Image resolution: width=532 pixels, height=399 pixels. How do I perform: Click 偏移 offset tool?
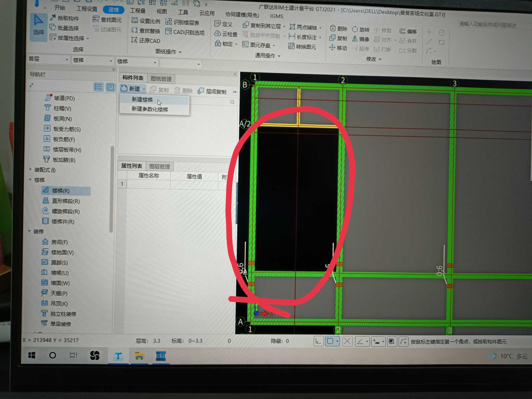pyautogui.click(x=408, y=31)
